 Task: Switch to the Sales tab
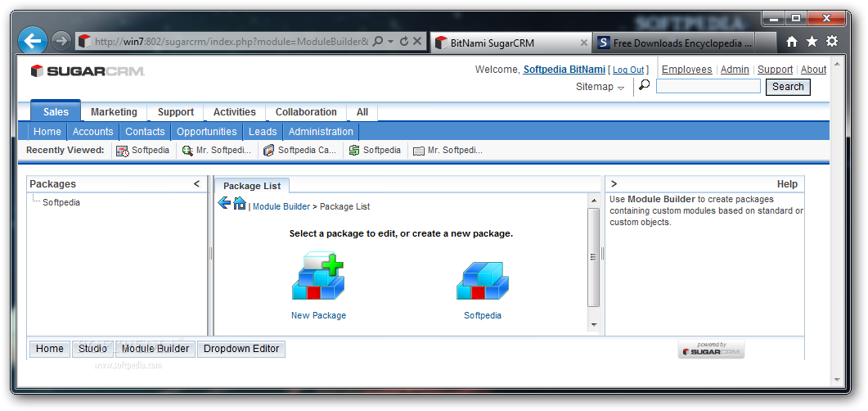[x=56, y=111]
